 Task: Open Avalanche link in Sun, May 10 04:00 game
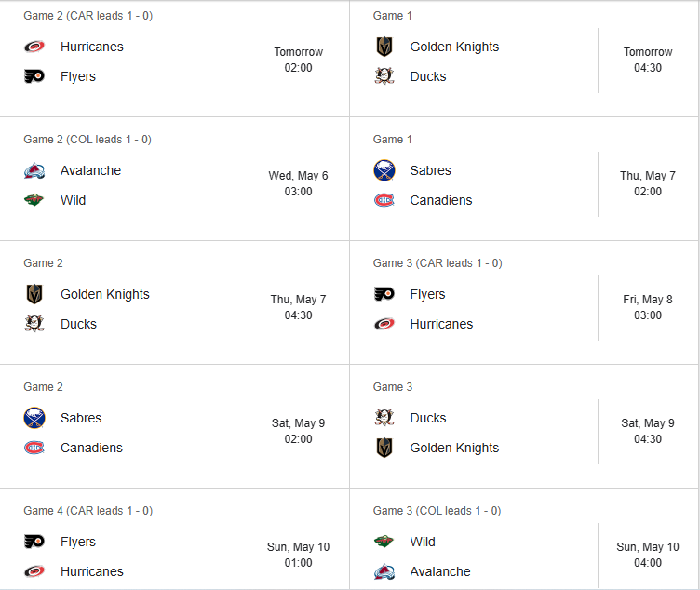(440, 571)
